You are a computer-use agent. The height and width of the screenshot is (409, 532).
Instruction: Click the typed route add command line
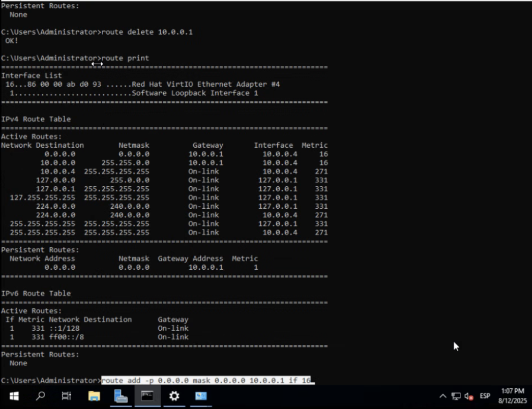[206, 380]
